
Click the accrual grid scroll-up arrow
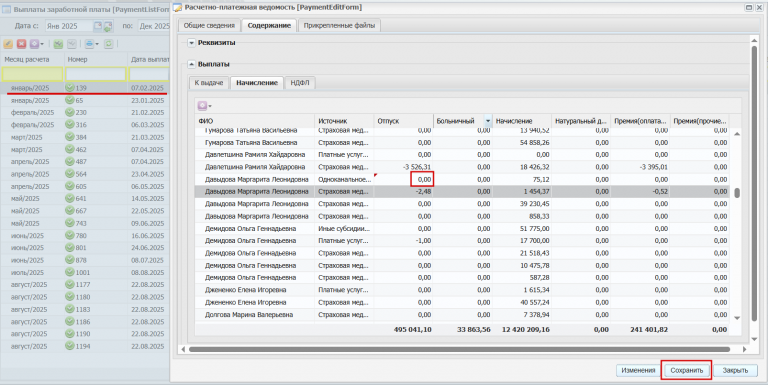(x=737, y=134)
